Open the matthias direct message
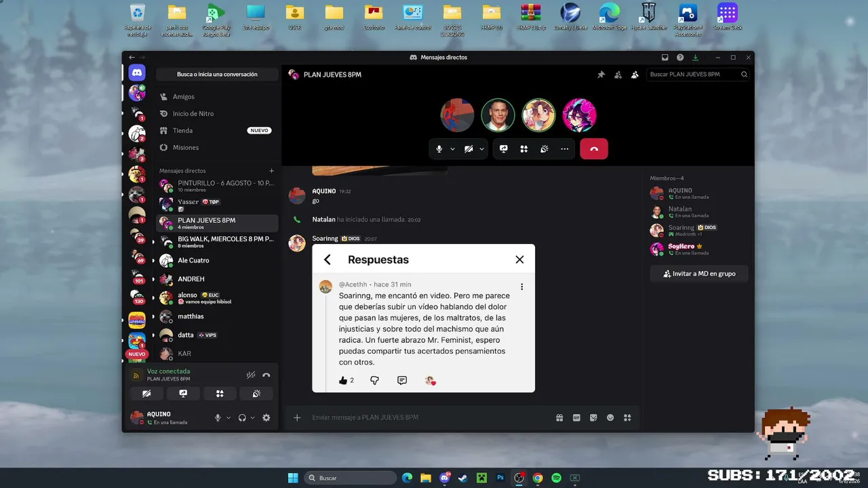 217,317
